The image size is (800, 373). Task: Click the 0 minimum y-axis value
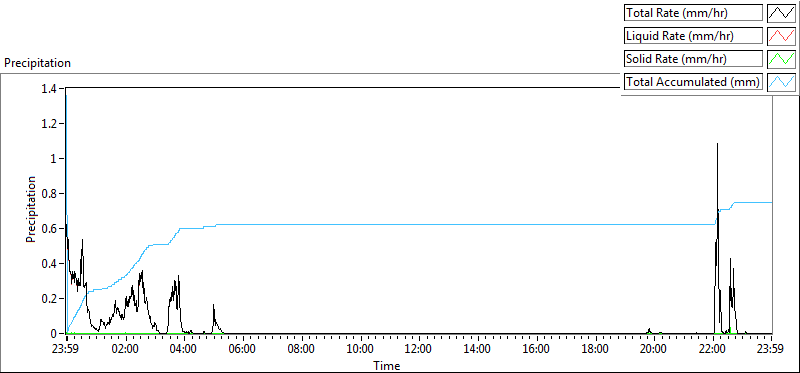[58, 334]
